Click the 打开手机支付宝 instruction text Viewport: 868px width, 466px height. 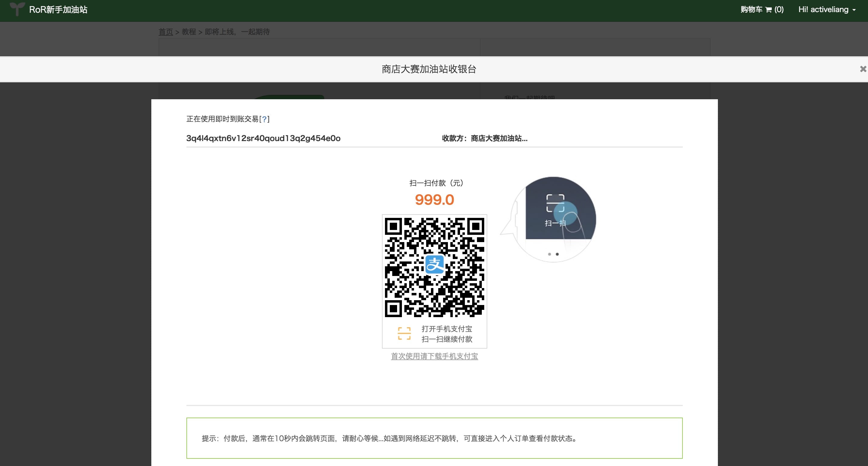(447, 329)
